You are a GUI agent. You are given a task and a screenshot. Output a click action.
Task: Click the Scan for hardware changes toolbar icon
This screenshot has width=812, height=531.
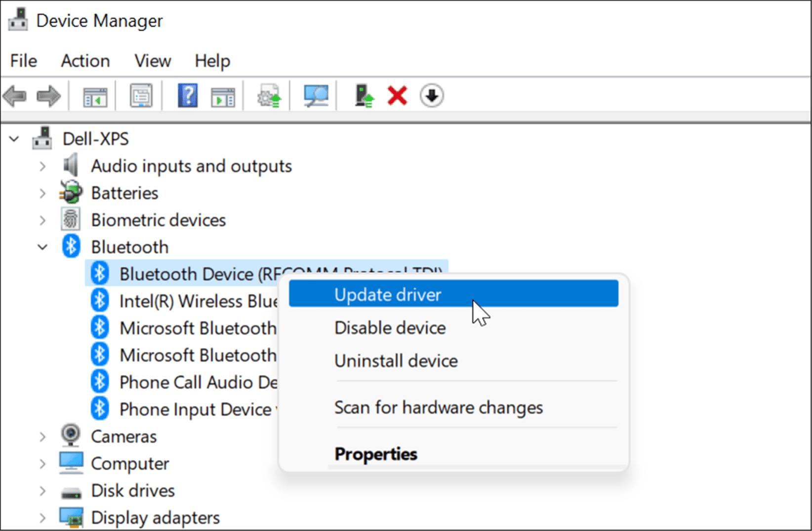pyautogui.click(x=315, y=95)
